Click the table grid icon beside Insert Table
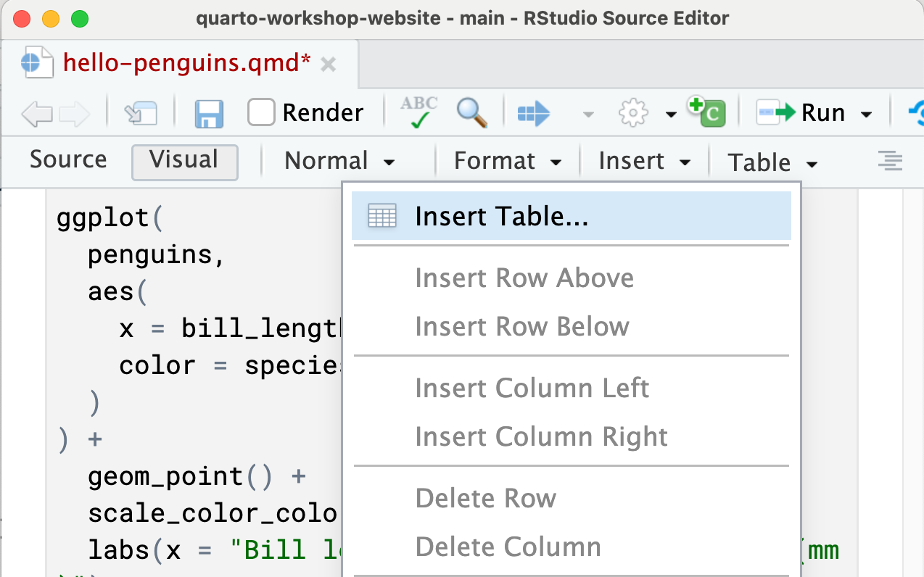924x577 pixels. click(x=382, y=216)
